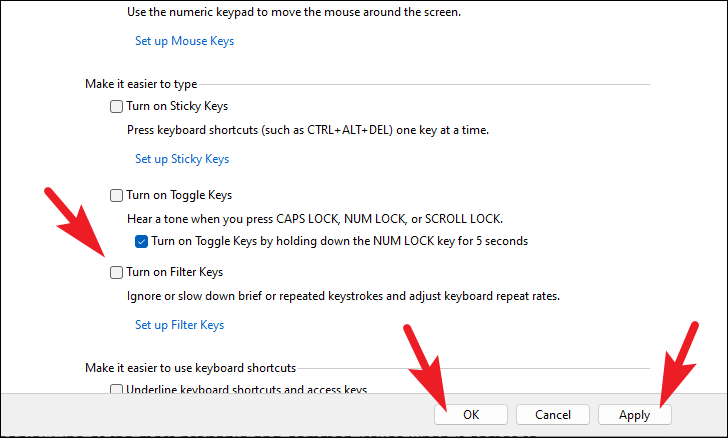Screen dimensions: 728x438
Task: Click the 'Hear a tone' description text
Action: pyautogui.click(x=314, y=219)
